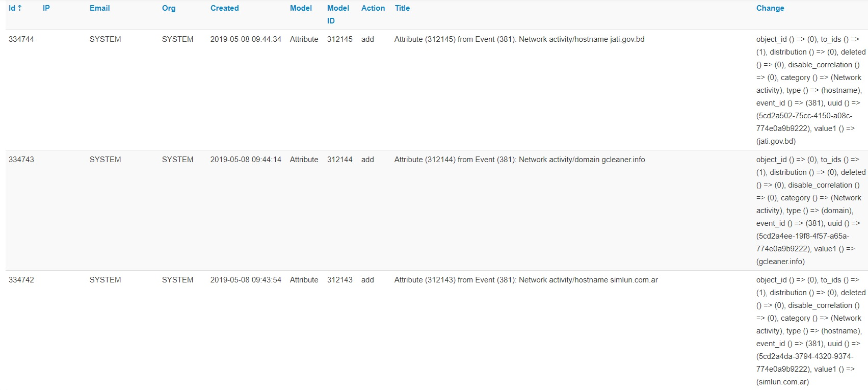Screen dimensions: 868x390
Task: Sort by the Title column header
Action: [402, 8]
